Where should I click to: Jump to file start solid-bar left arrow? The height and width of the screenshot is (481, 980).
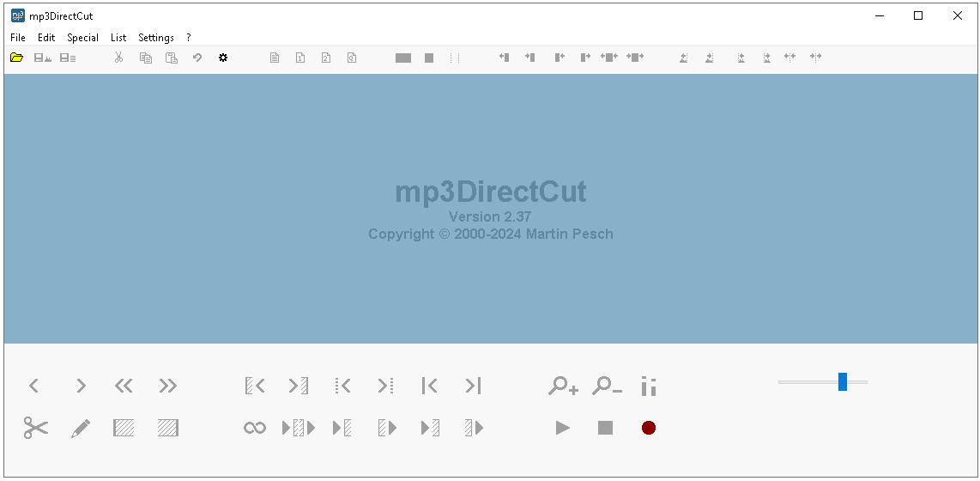[429, 386]
